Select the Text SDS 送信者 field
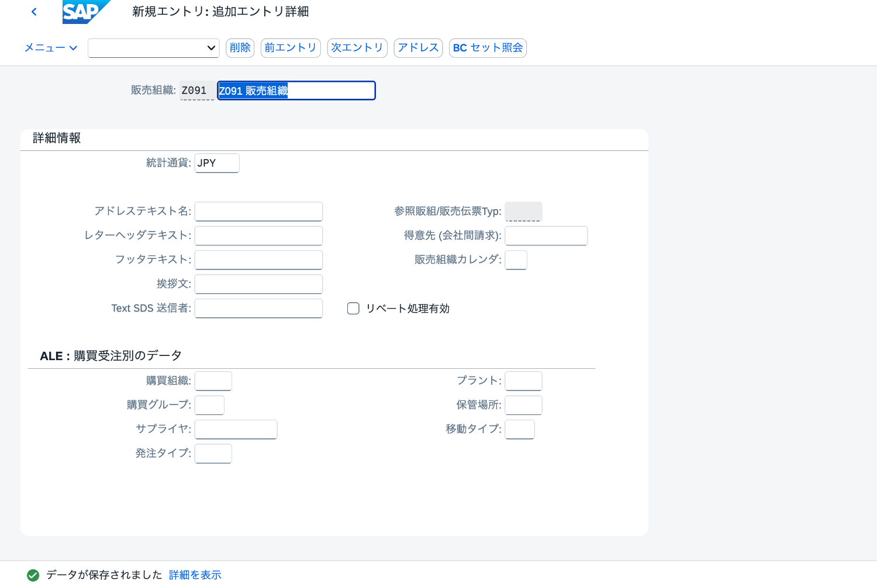This screenshot has height=588, width=877. click(258, 309)
